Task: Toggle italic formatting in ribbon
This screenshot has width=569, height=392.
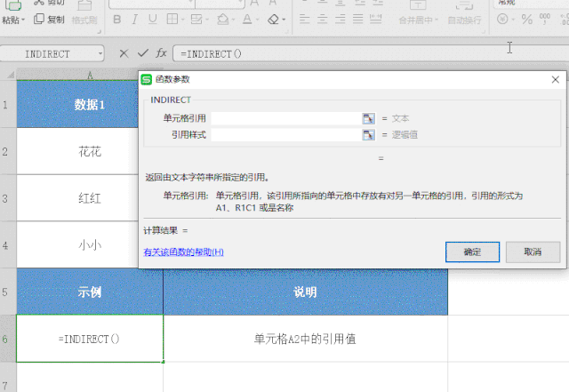Action: pos(135,20)
